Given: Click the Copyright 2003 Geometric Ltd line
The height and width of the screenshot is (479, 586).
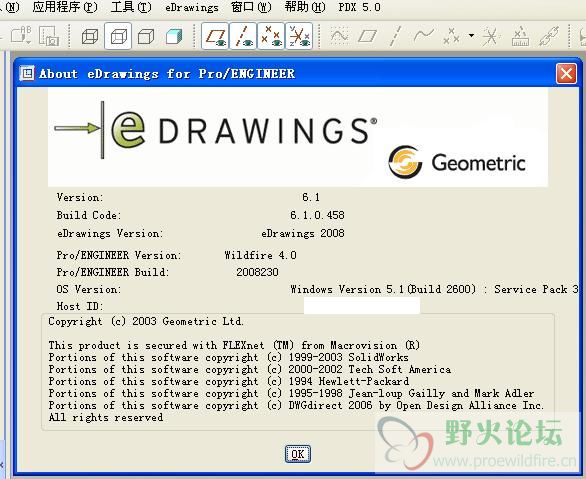Looking at the screenshot, I should (146, 321).
